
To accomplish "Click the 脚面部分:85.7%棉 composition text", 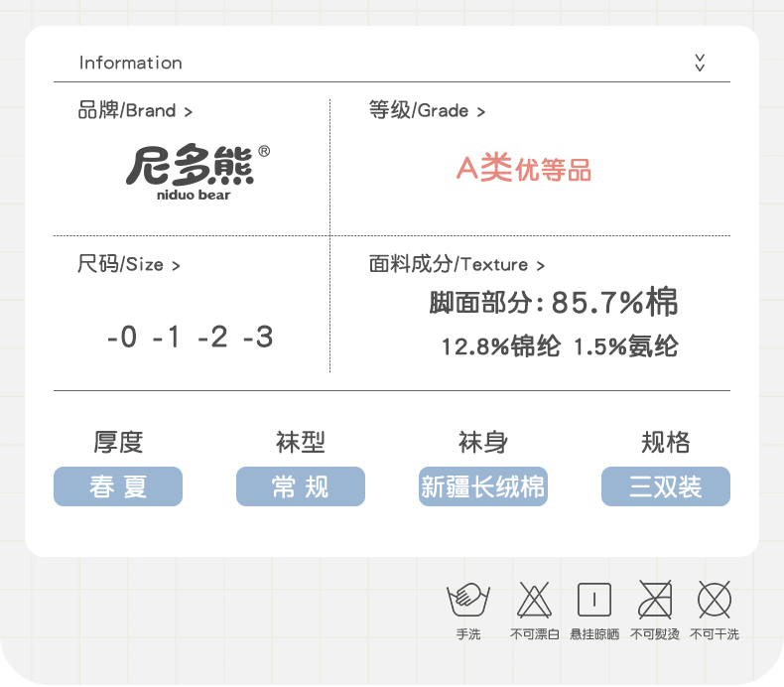I will (554, 302).
